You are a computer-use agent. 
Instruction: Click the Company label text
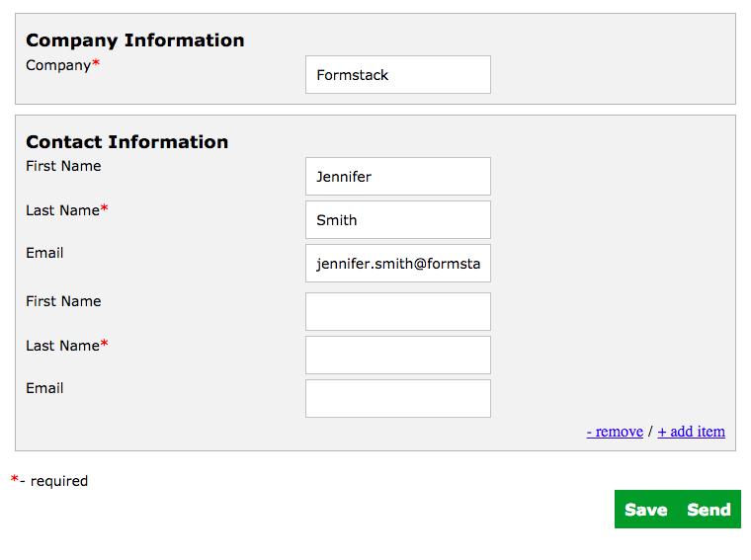58,65
